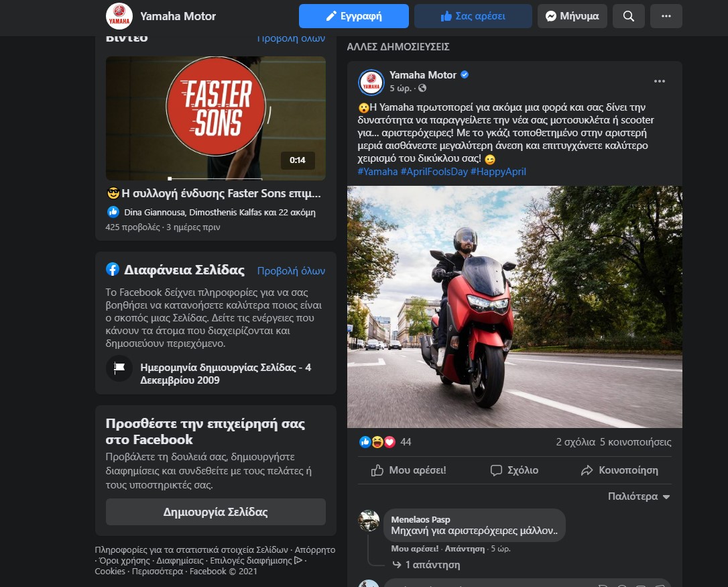Click the like icon beside Dina Giannousa
The image size is (728, 587).
click(113, 212)
